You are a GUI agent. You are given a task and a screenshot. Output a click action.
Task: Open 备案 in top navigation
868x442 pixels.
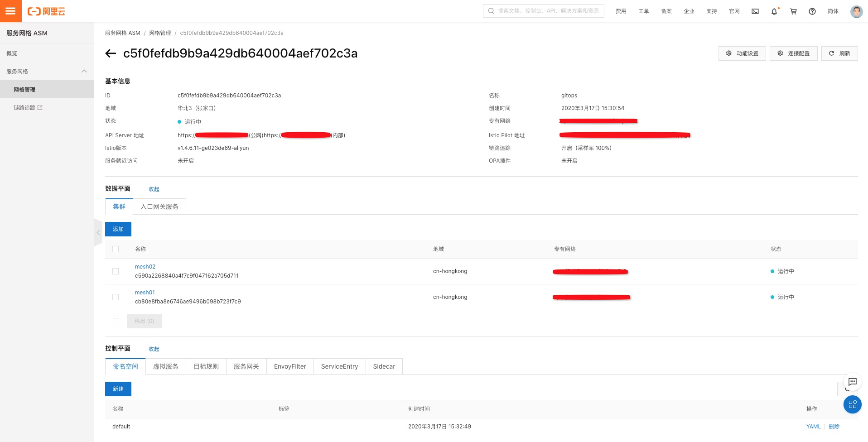(666, 11)
